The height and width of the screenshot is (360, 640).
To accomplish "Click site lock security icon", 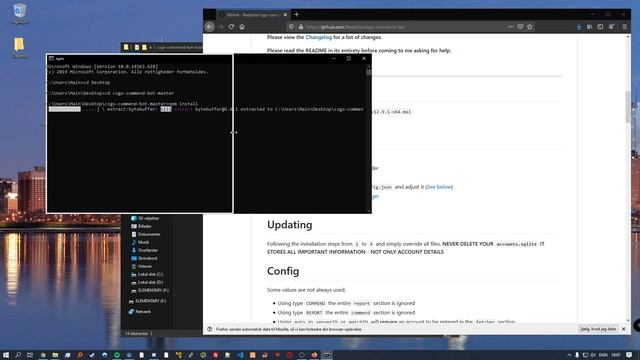I will [x=301, y=27].
